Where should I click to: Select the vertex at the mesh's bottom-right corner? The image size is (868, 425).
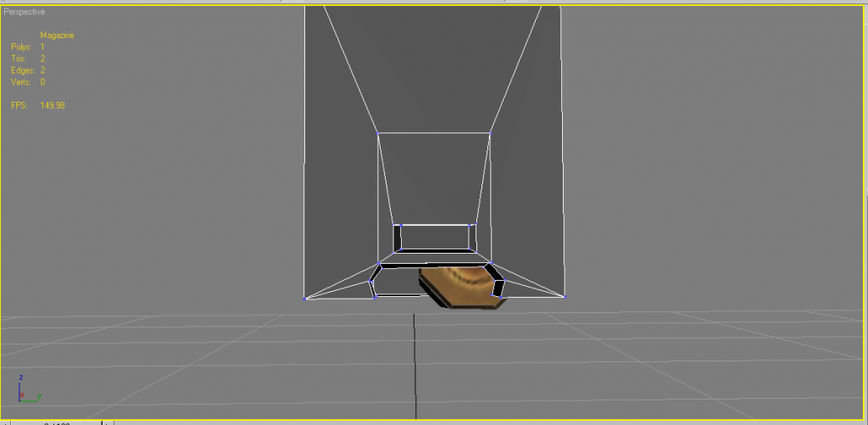click(564, 297)
